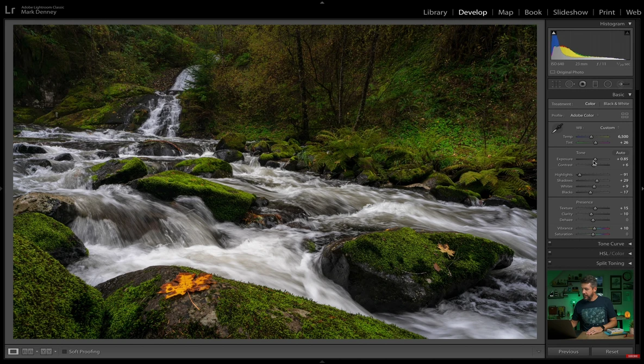Select the Red Eye Correction tool
The image size is (644, 364).
tap(583, 84)
